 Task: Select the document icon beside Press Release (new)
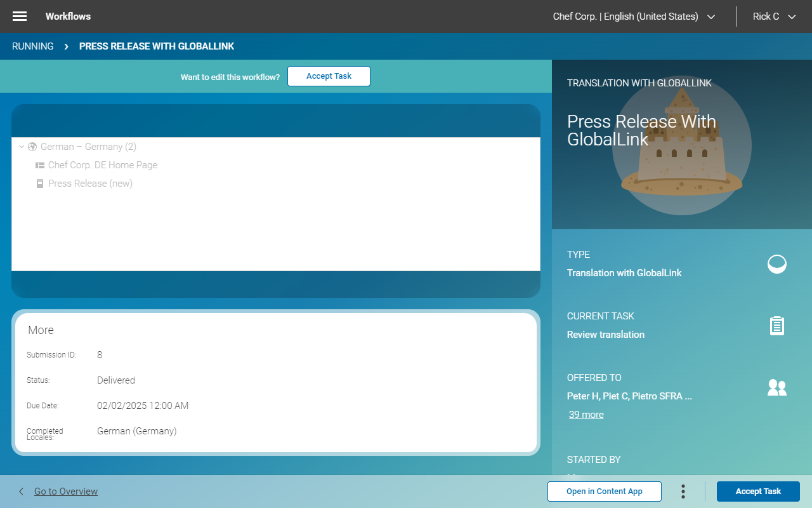40,183
